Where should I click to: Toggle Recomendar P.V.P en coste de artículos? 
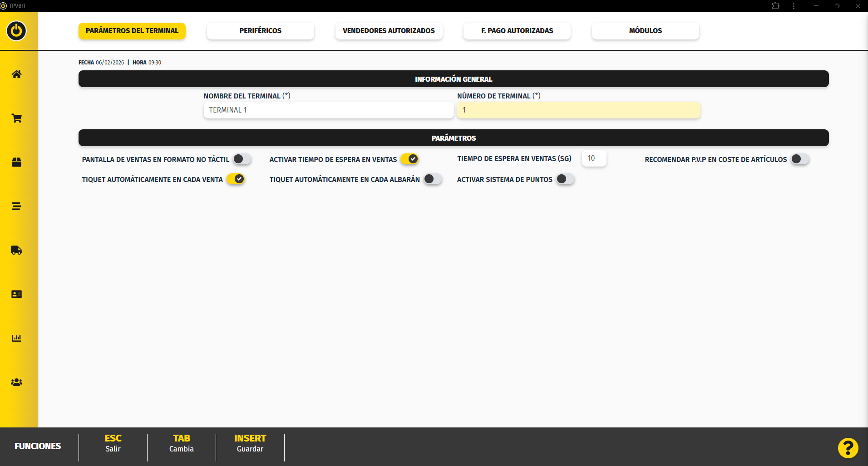tap(799, 159)
